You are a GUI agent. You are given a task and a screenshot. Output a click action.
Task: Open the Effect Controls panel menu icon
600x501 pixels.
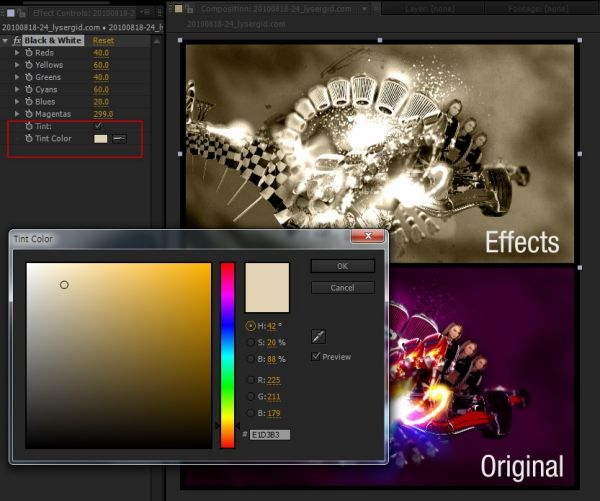tap(145, 12)
